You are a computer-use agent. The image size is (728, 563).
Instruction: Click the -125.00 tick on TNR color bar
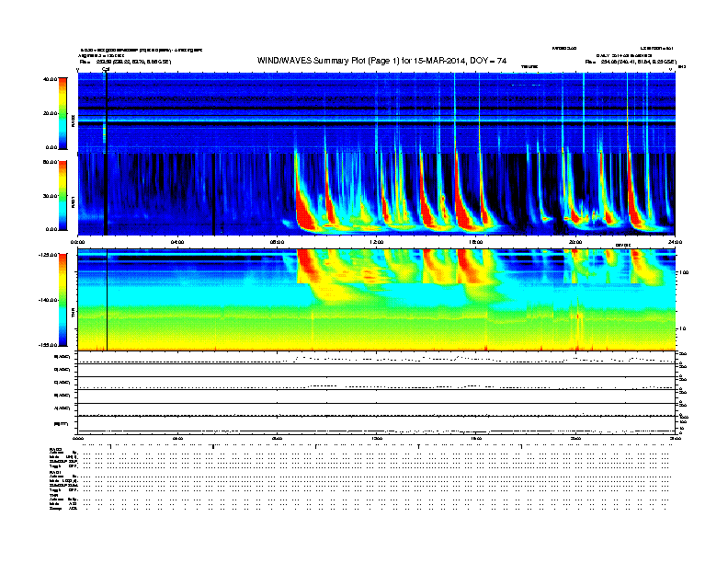[x=48, y=255]
